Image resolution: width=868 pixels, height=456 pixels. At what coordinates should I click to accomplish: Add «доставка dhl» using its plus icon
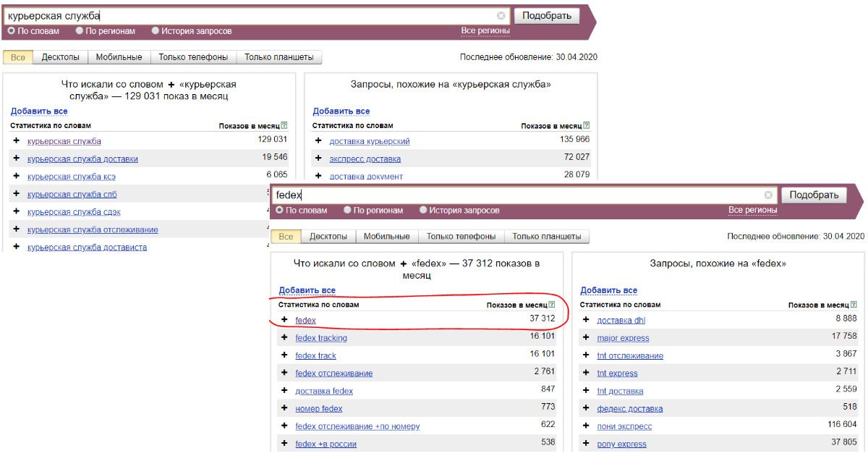(586, 320)
